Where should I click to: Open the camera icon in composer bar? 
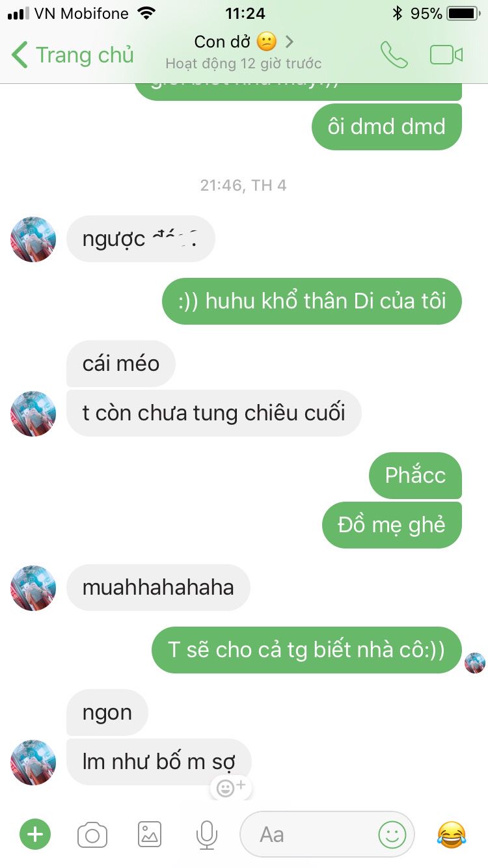pyautogui.click(x=92, y=834)
